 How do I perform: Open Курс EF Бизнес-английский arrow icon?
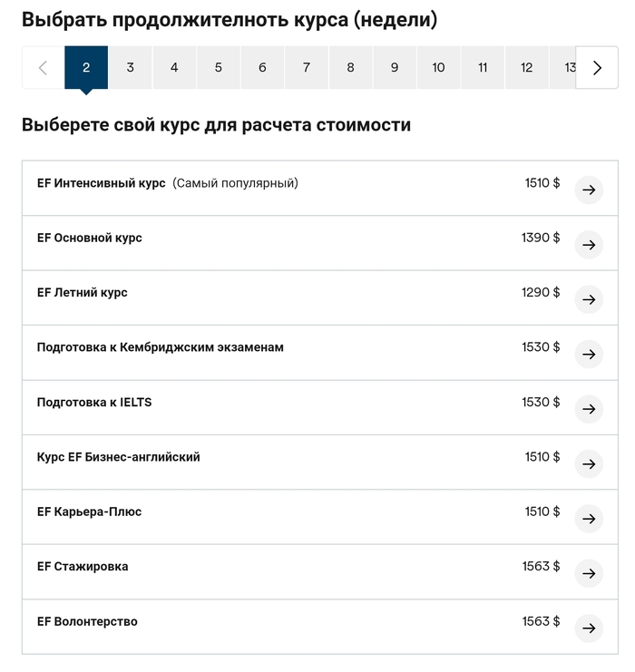tap(589, 463)
